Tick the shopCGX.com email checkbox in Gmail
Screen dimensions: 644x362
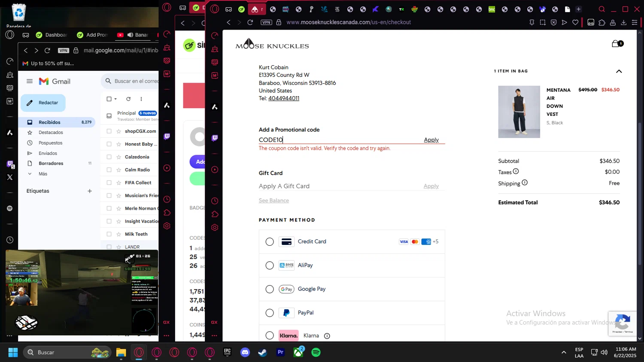pos(109,131)
